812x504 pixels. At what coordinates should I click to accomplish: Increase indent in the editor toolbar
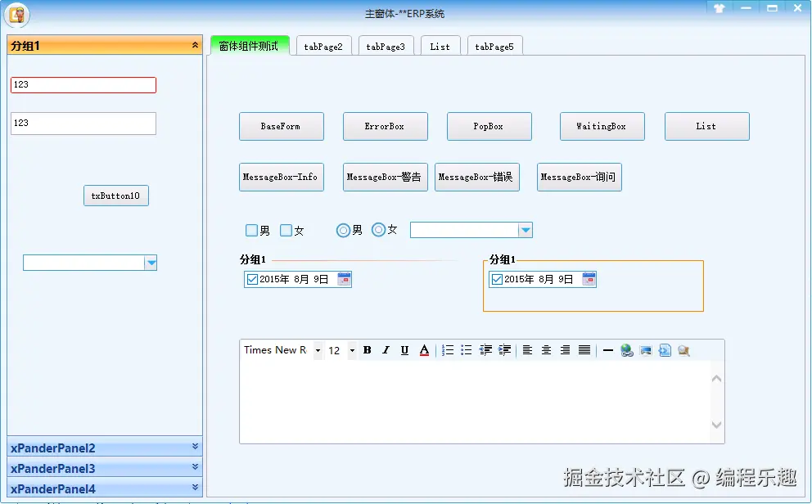tap(504, 350)
